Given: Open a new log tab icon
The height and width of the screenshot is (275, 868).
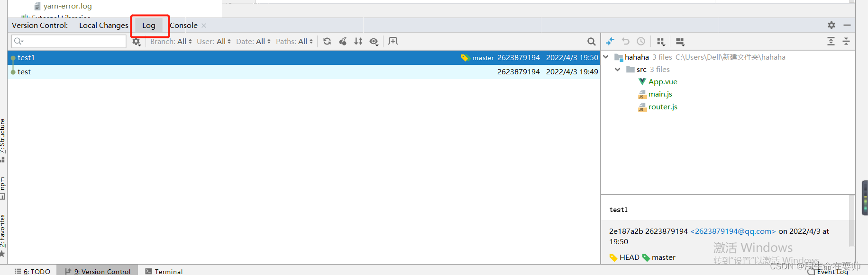Looking at the screenshot, I should (393, 41).
